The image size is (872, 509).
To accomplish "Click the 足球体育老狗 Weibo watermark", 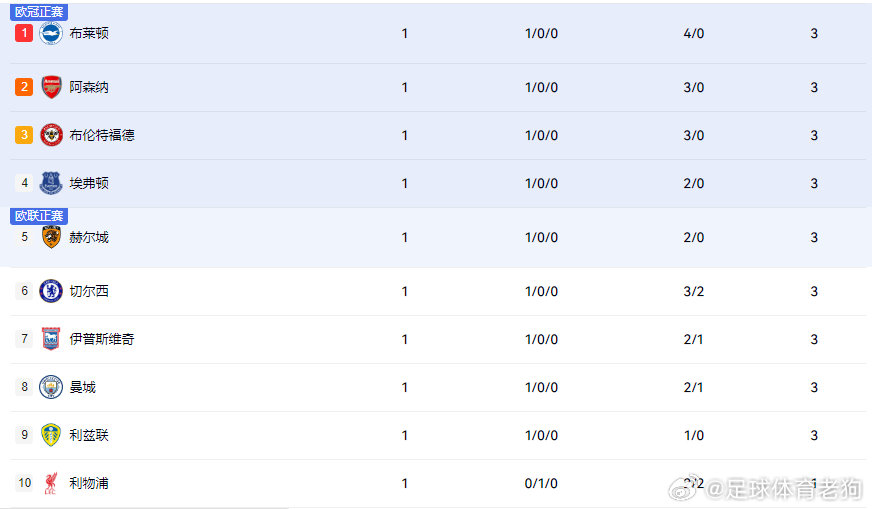I will point(766,489).
